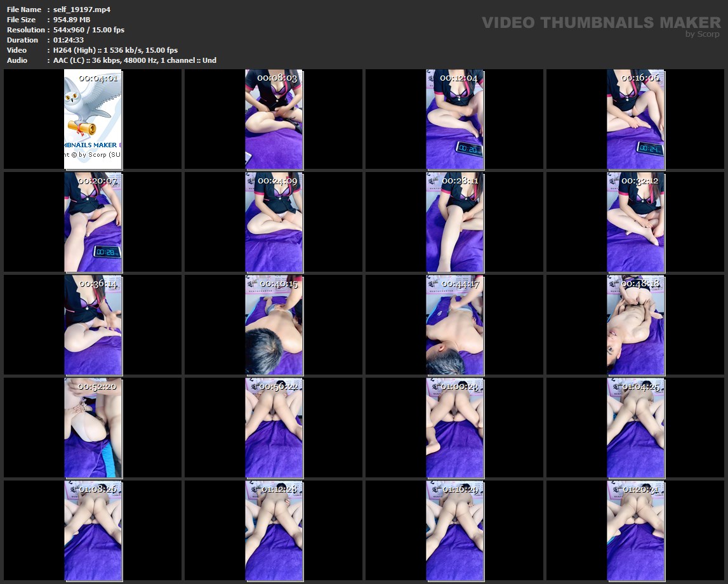Click the digital timer in the 00:12:04 frame
Image resolution: width=728 pixels, height=584 pixels.
(x=470, y=149)
